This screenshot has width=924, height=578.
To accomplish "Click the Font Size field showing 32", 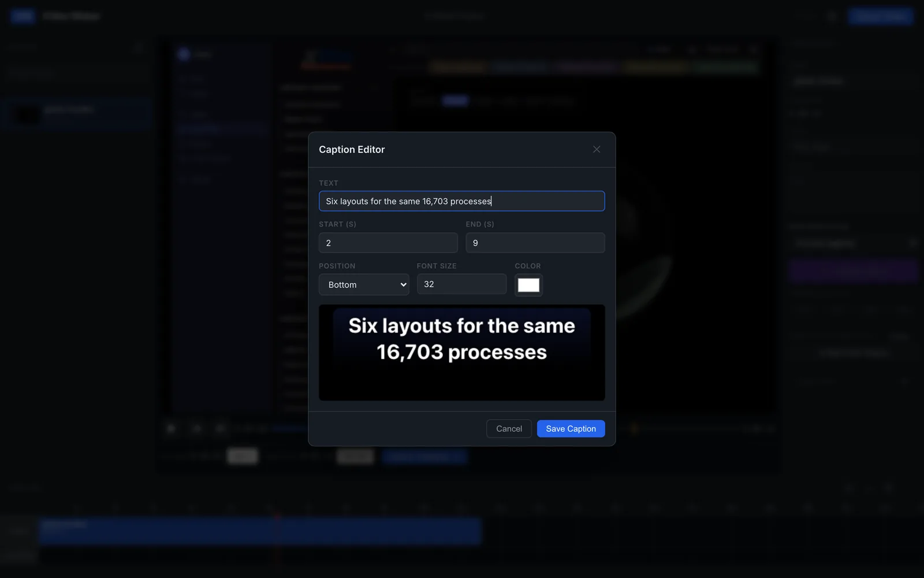I will [461, 284].
